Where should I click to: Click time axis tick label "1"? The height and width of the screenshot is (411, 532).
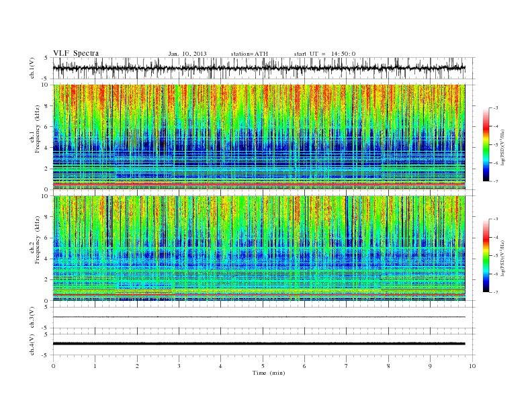[x=95, y=366]
